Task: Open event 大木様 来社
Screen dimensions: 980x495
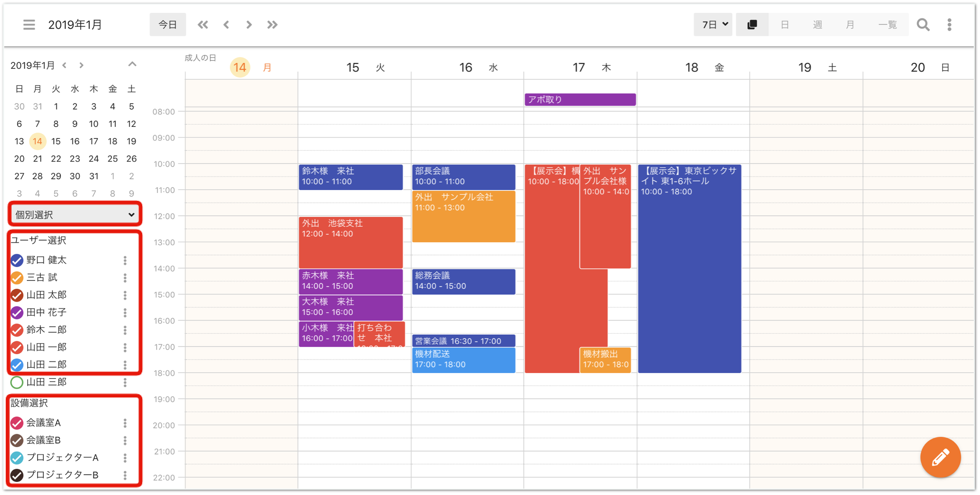Action: pos(351,308)
